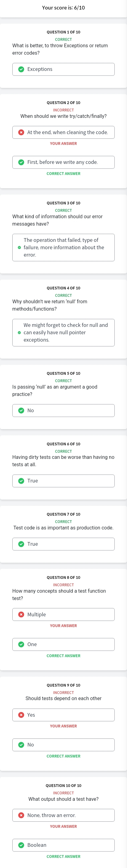
Task: Click red X on 'None, throw an error'
Action: (x=21, y=815)
